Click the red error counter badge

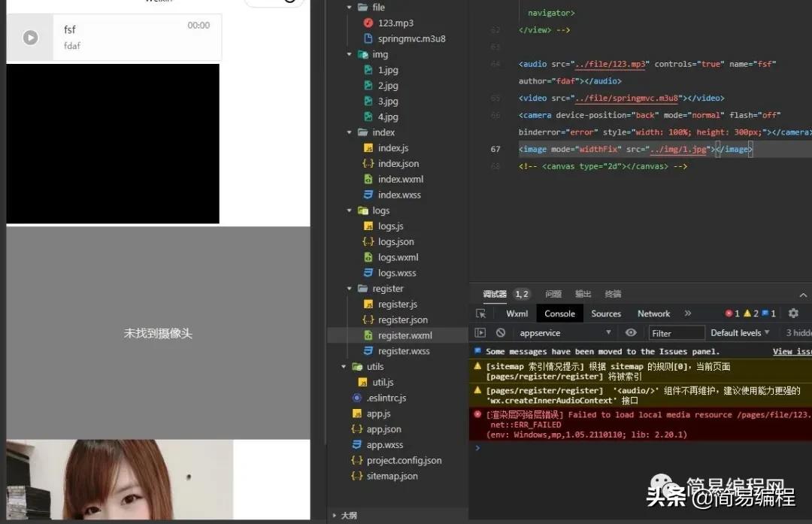click(x=731, y=313)
